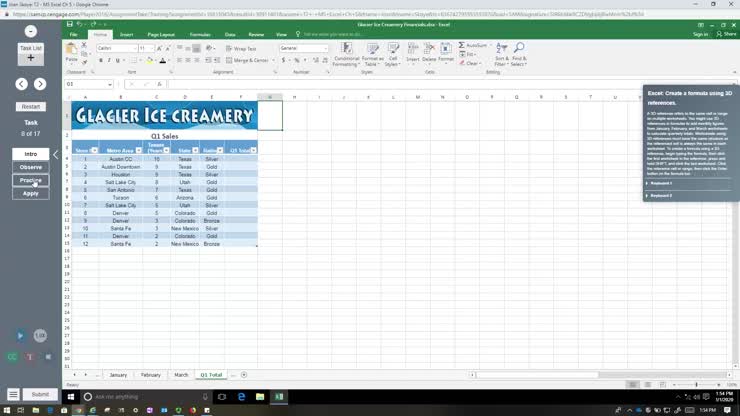The image size is (740, 416).
Task: Select cell with Austin Downtown
Action: pos(121,167)
